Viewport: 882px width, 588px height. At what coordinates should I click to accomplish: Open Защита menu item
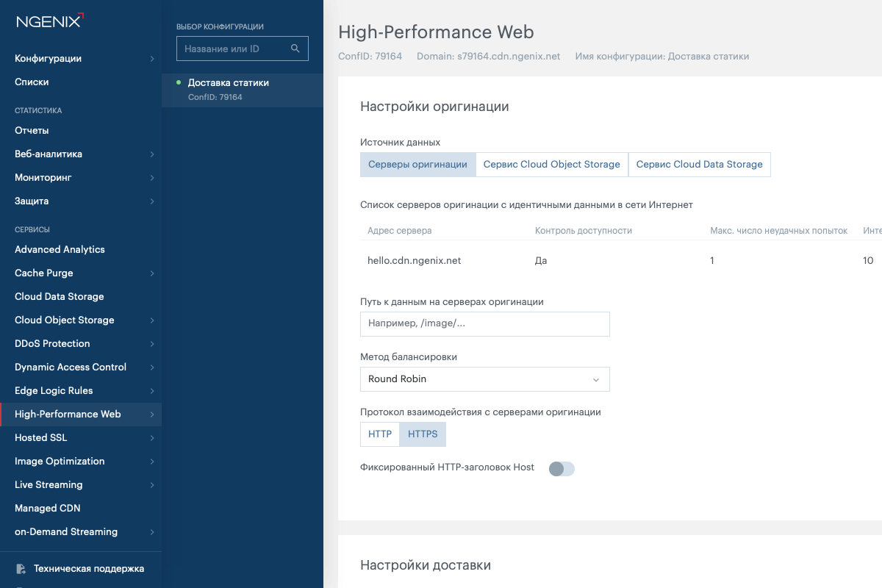pos(81,201)
